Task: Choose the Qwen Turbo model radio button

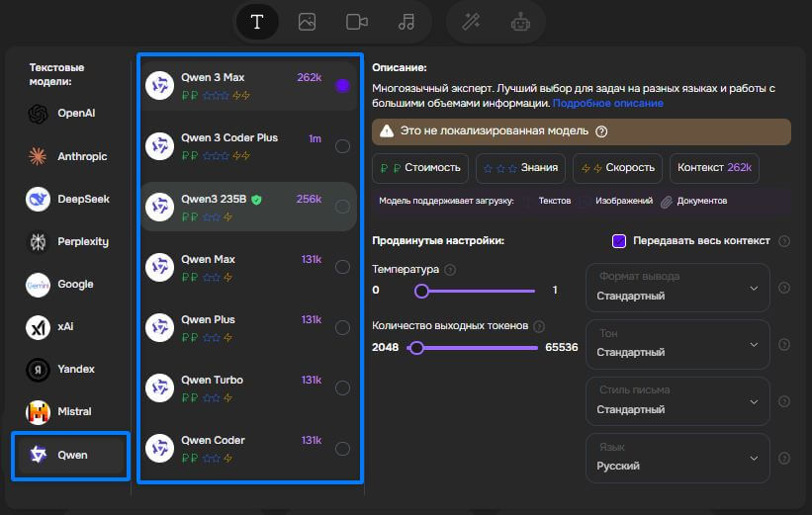Action: coord(342,388)
